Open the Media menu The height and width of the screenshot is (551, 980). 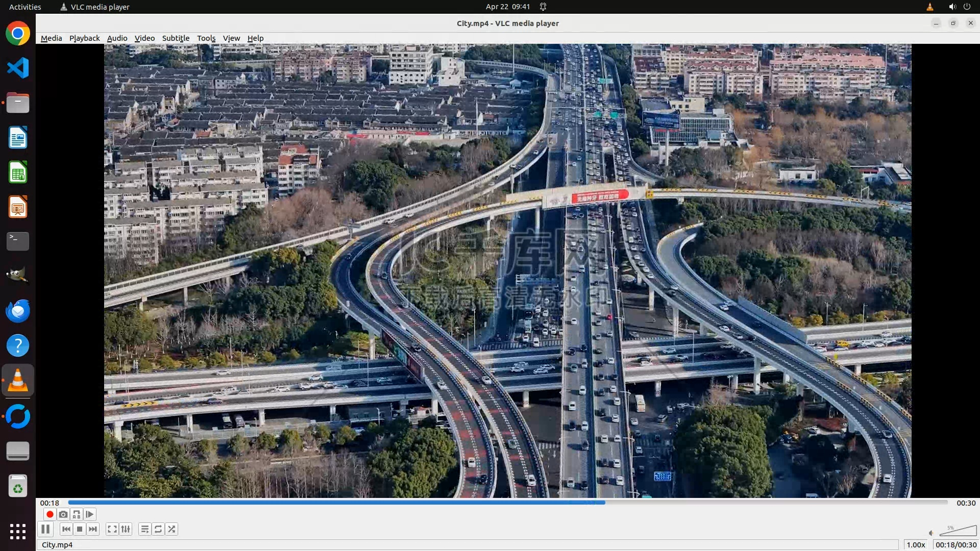point(51,38)
